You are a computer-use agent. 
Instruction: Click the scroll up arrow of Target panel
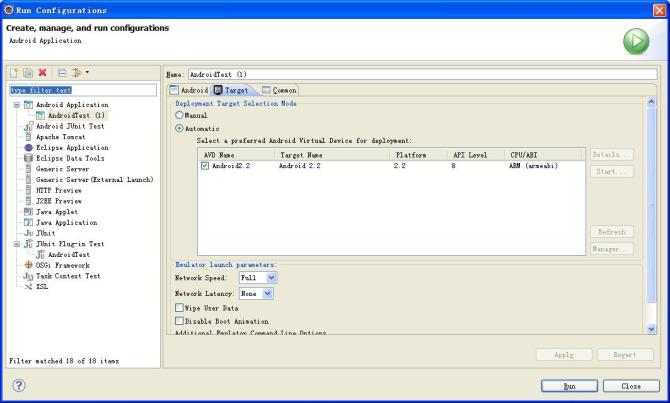[651, 102]
